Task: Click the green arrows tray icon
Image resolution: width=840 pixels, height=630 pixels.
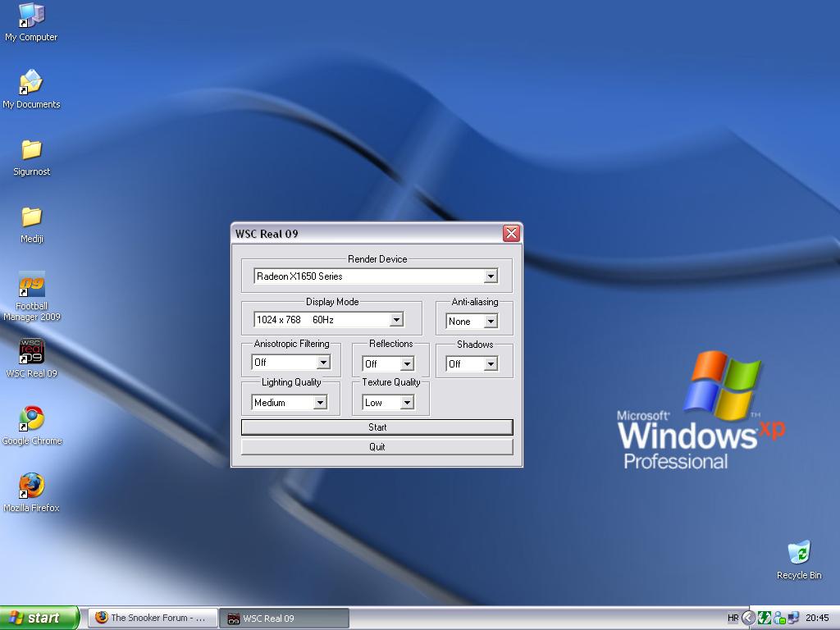Action: tap(764, 618)
